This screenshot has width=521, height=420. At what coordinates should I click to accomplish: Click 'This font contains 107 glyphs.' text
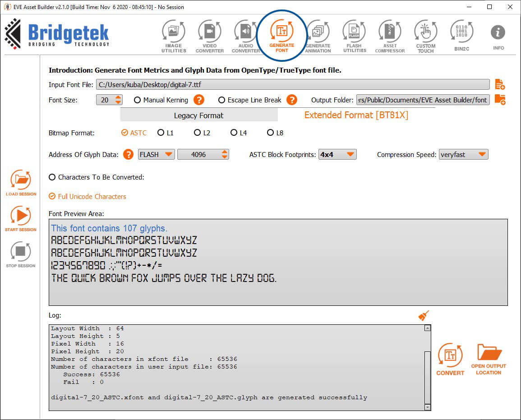click(x=109, y=228)
